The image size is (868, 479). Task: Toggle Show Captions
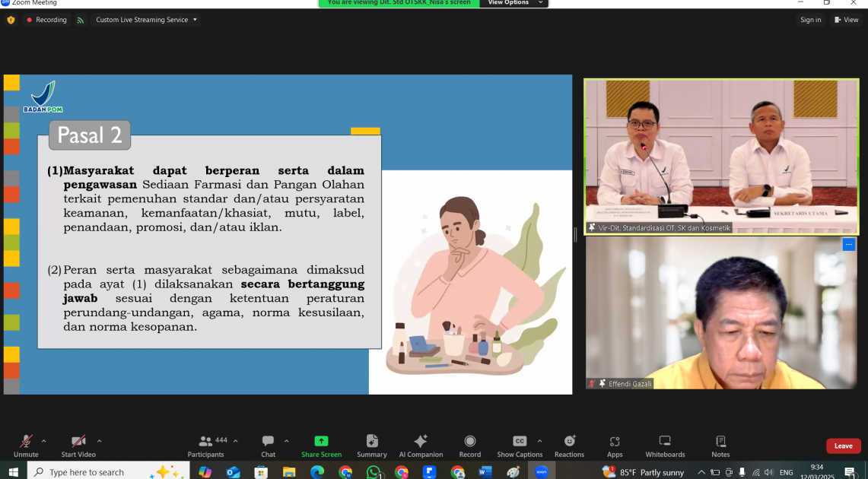(x=520, y=446)
